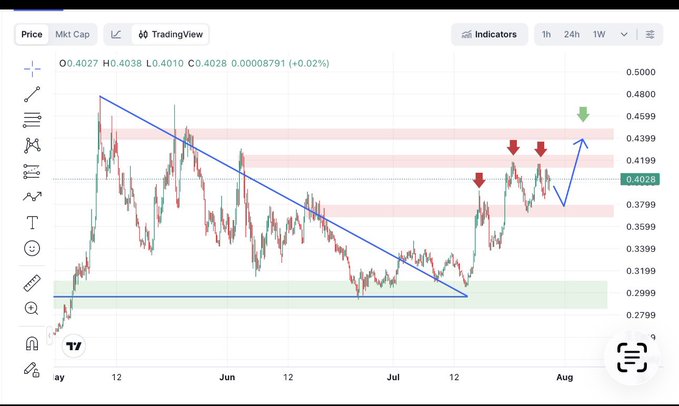Viewport: 679px width, 406px height.
Task: Select the ruler measure tool
Action: point(32,283)
